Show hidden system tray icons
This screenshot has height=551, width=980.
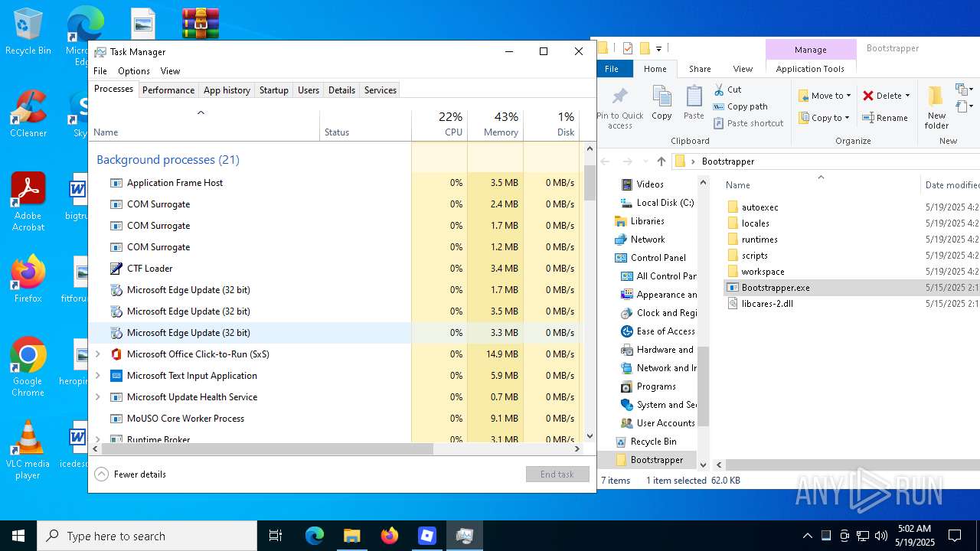(x=807, y=536)
